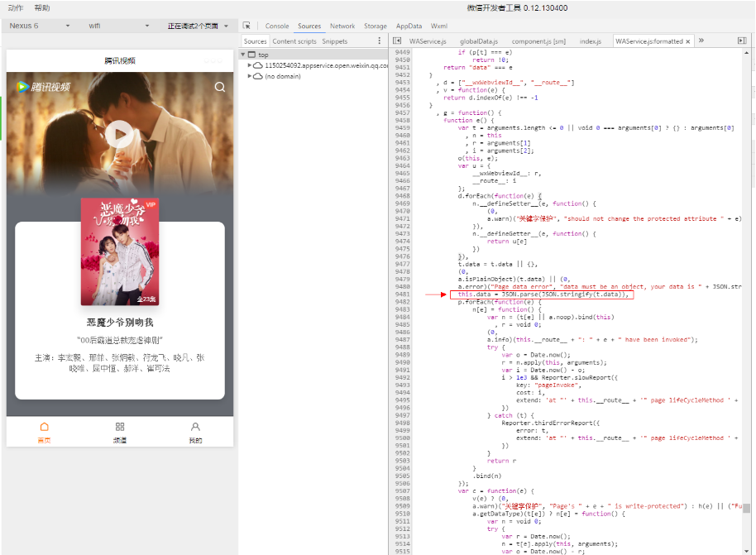Image resolution: width=756 pixels, height=555 pixels.
Task: Click the Reporter.slowReport code line
Action: [559, 377]
